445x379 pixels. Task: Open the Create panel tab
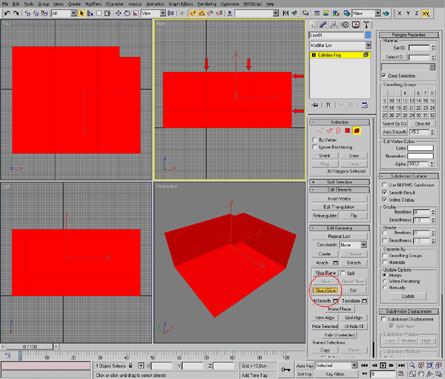[312, 25]
